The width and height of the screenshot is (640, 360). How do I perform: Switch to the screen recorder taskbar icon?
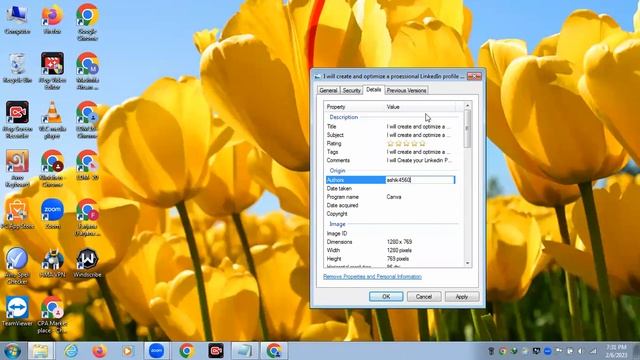tap(216, 351)
